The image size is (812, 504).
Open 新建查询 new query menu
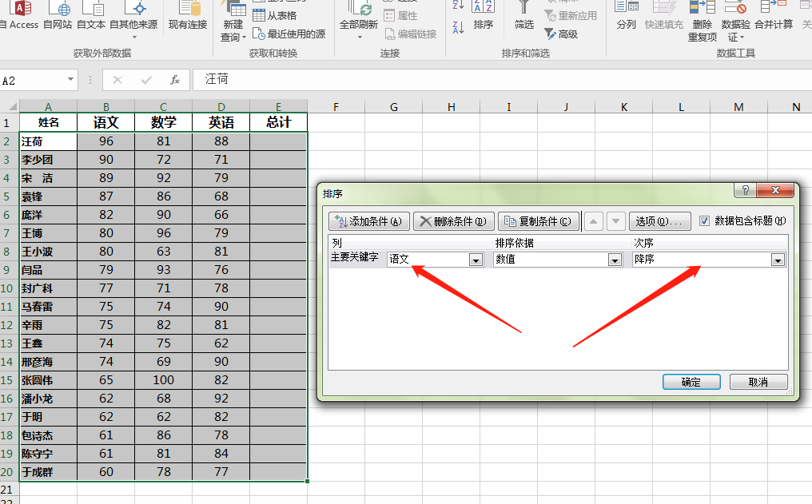[233, 22]
